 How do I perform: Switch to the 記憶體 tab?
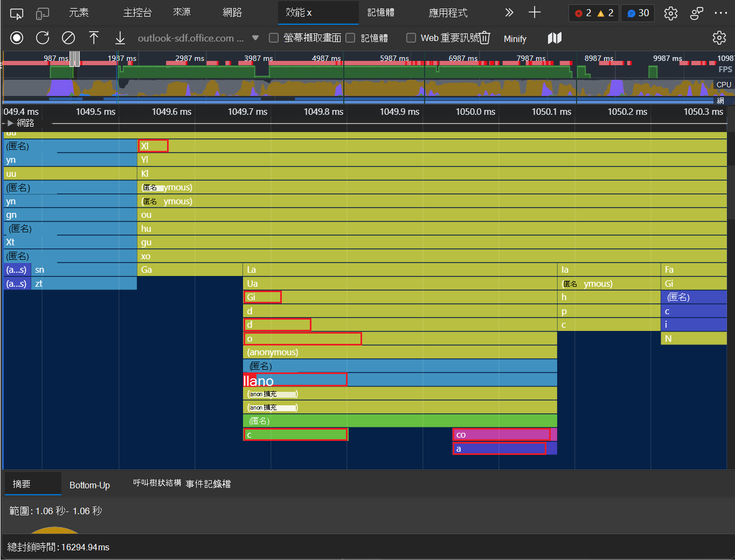(x=381, y=12)
